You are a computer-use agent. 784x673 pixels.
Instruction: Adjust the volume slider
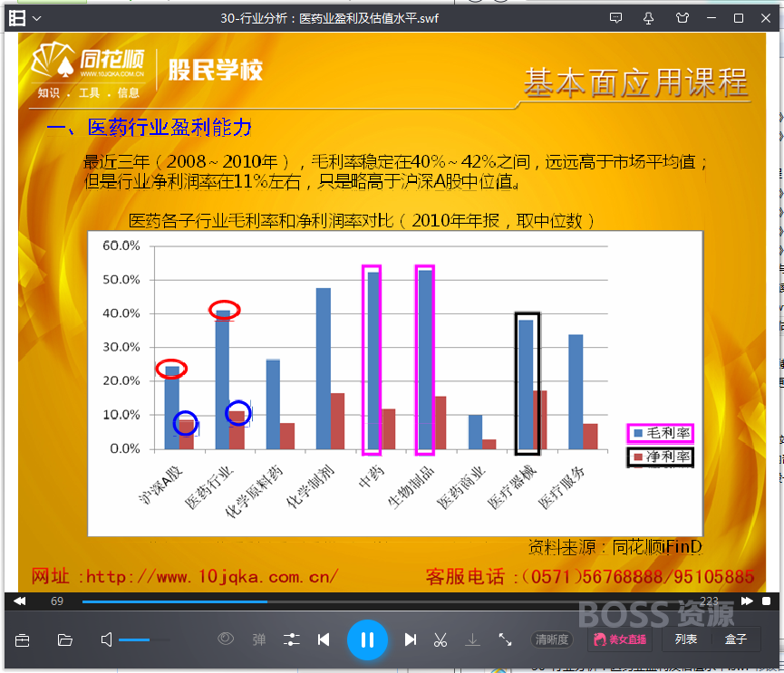coord(144,639)
